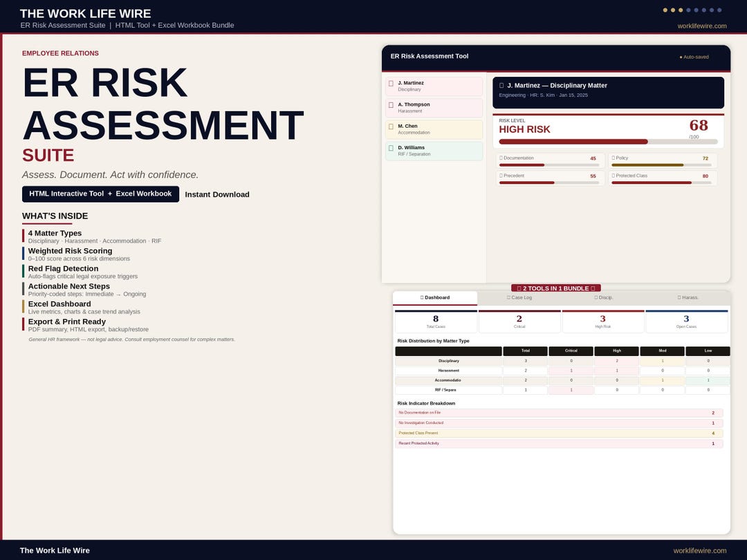Open the Case Log tab
Image resolution: width=747 pixels, height=560 pixels.
(x=519, y=297)
